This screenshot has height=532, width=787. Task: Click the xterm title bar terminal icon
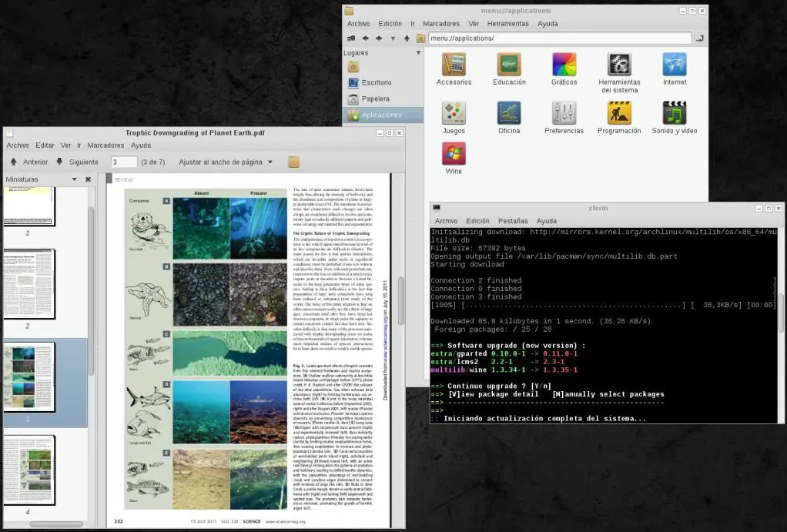click(x=437, y=208)
